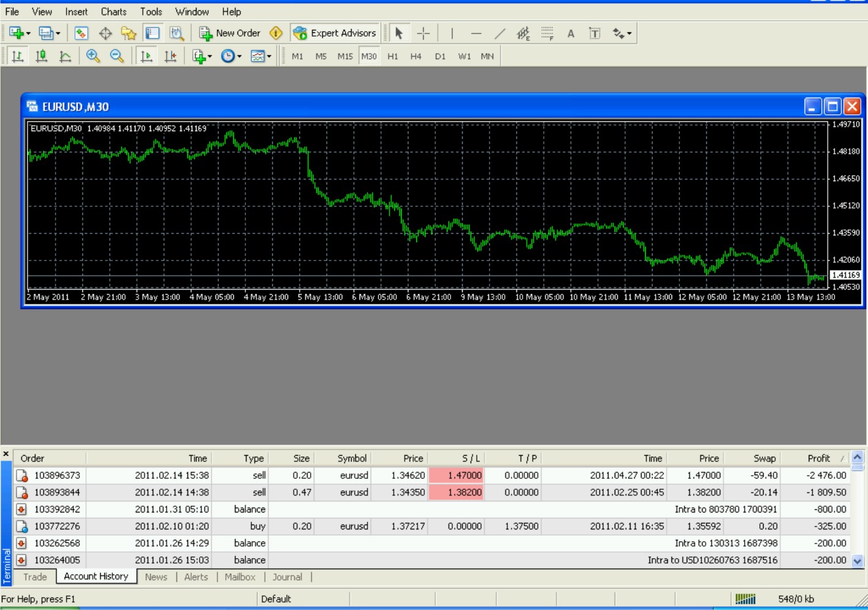This screenshot has height=610, width=868.
Task: Switch to the Trade tab in the Terminal
Action: (x=35, y=577)
